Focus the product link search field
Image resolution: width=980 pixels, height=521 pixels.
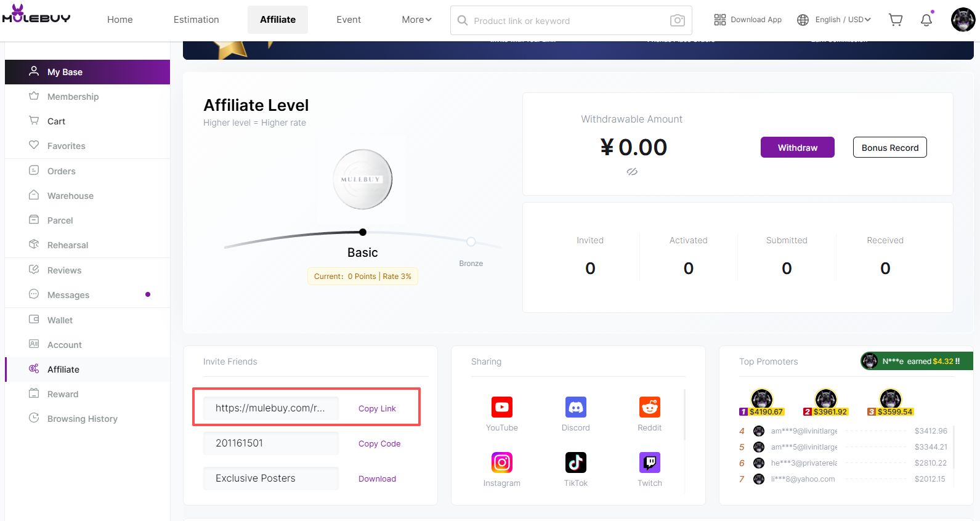tap(571, 20)
